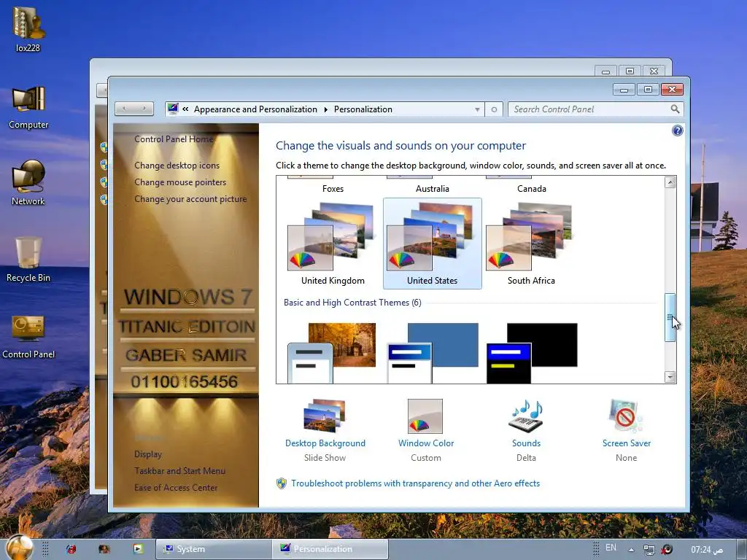Open the Sounds keyboard-and-notes icon
Screen dimensions: 747x560
pos(527,416)
